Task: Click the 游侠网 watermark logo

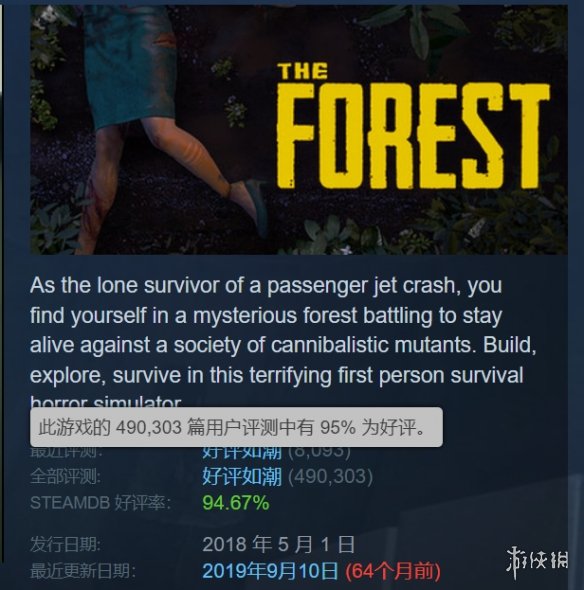Action: pyautogui.click(x=537, y=563)
